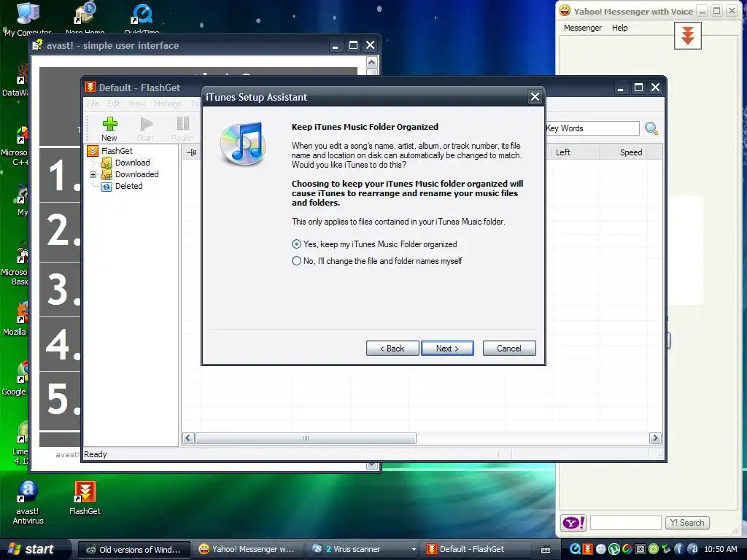Switch to Default - FlashGet taskbar item

coord(473,550)
